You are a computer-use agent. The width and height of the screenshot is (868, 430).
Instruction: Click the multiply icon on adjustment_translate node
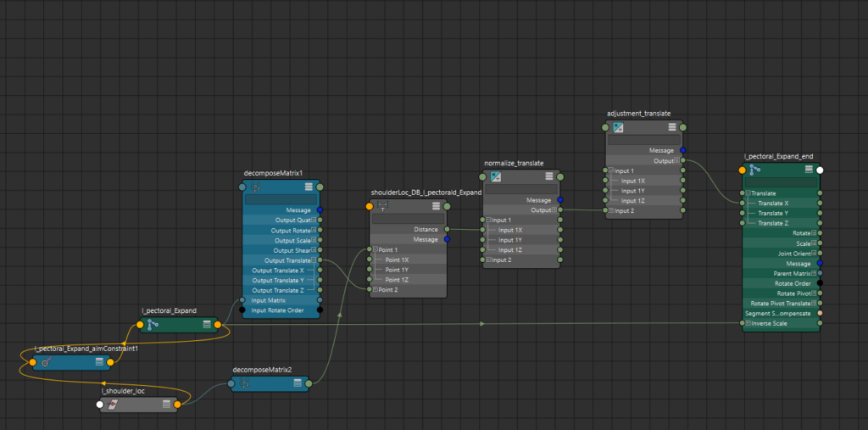pos(618,127)
